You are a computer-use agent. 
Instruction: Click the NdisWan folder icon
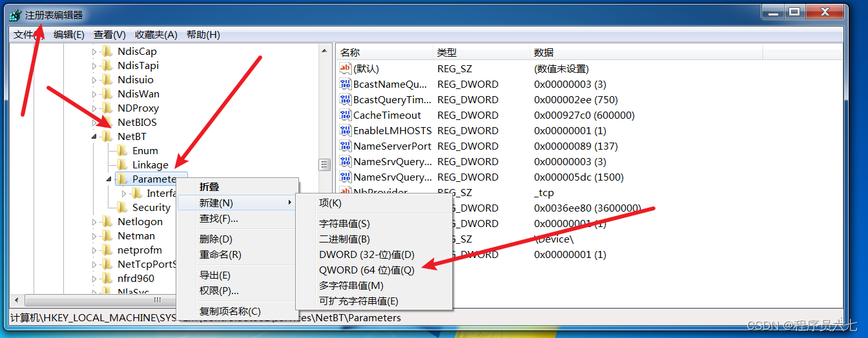pyautogui.click(x=107, y=94)
